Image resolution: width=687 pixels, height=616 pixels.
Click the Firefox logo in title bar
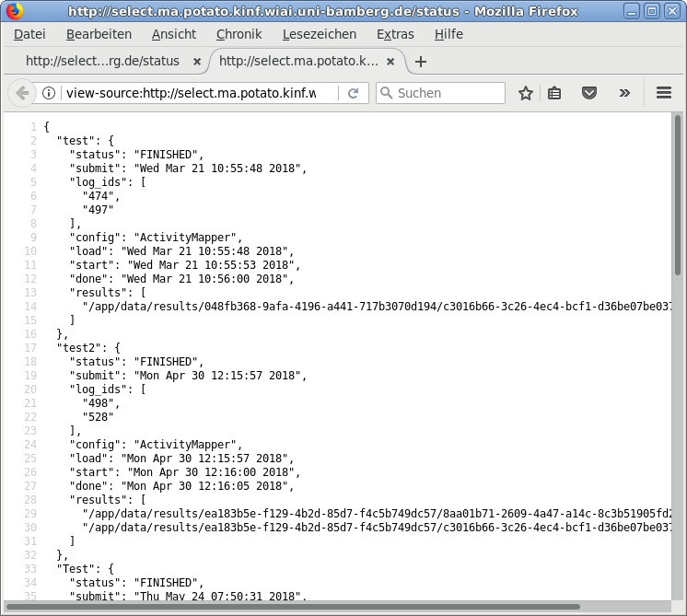coord(12,12)
